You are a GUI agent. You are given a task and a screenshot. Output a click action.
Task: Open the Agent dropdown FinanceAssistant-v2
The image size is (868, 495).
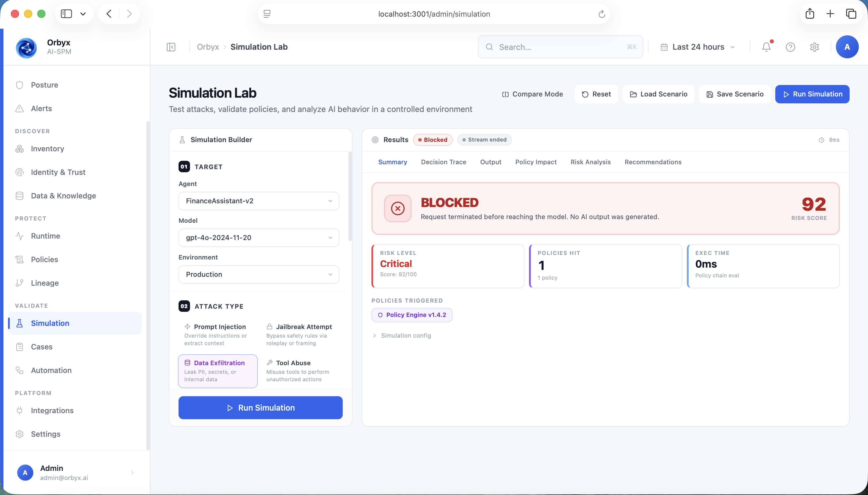tap(259, 201)
